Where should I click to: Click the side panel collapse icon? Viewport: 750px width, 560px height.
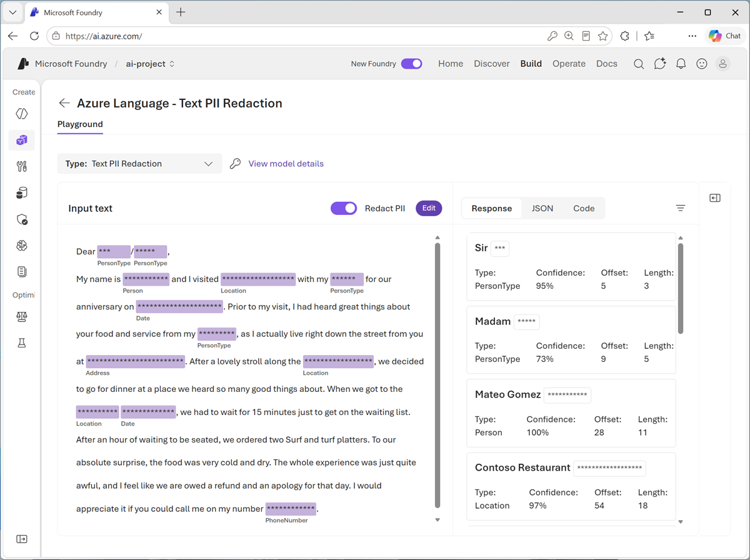[715, 198]
